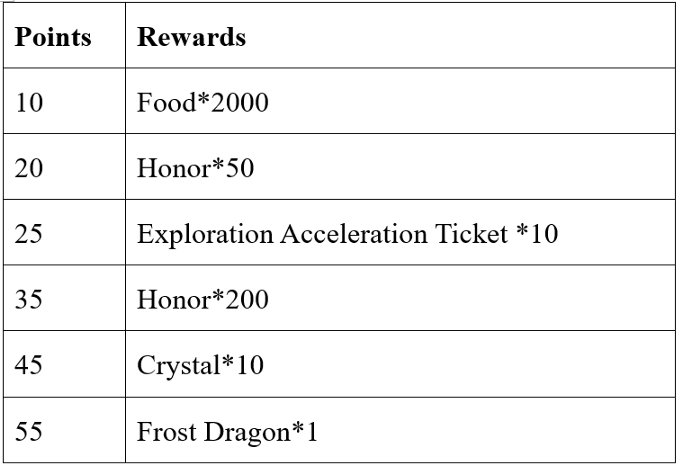
Task: Select the points cell showing 45
Action: click(30, 366)
